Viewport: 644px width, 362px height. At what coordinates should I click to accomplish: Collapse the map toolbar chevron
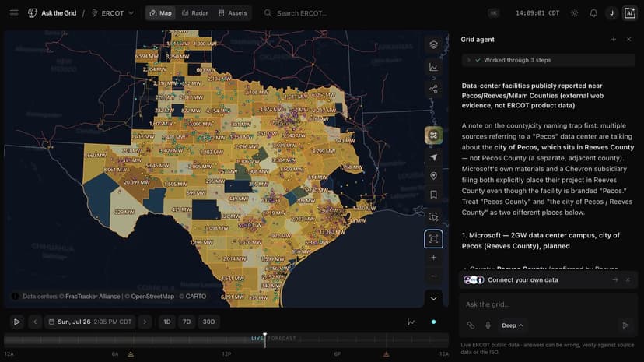433,299
